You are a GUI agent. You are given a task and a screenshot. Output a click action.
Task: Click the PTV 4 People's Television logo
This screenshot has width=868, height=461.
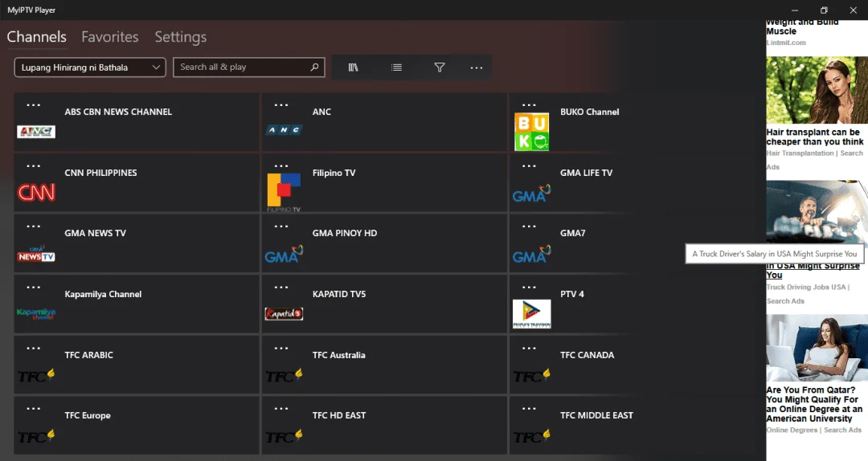click(531, 314)
